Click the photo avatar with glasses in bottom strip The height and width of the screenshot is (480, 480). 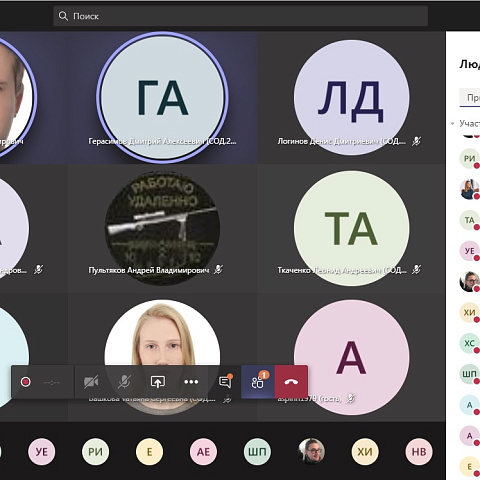(x=311, y=452)
